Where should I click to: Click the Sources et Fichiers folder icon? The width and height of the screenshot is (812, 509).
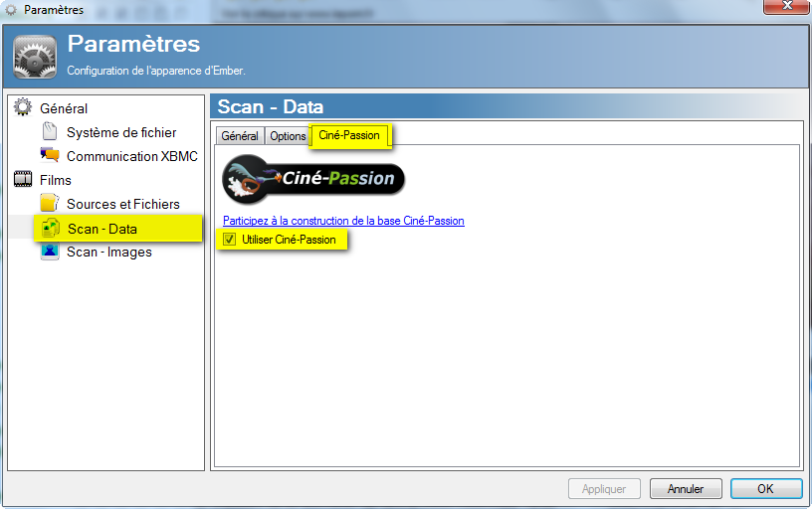50,204
